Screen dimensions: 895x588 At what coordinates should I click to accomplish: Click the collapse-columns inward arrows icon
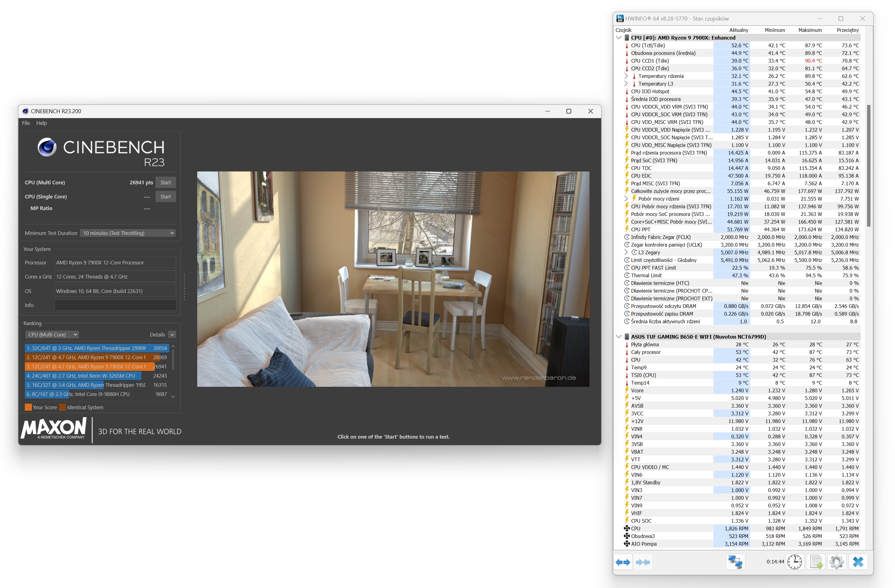tap(643, 562)
